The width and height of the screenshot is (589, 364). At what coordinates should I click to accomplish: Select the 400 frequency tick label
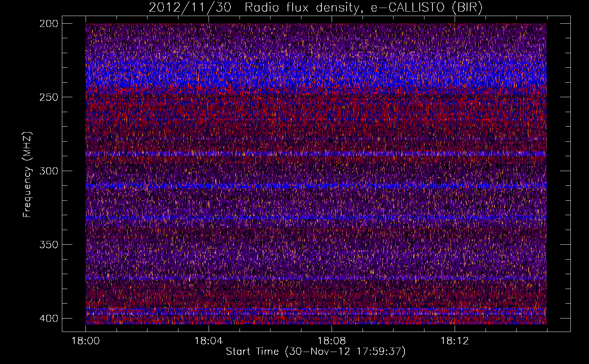(48, 318)
